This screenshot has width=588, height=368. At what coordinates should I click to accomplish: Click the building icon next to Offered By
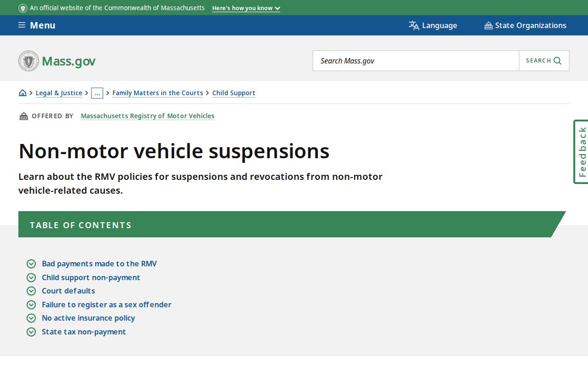tap(23, 116)
